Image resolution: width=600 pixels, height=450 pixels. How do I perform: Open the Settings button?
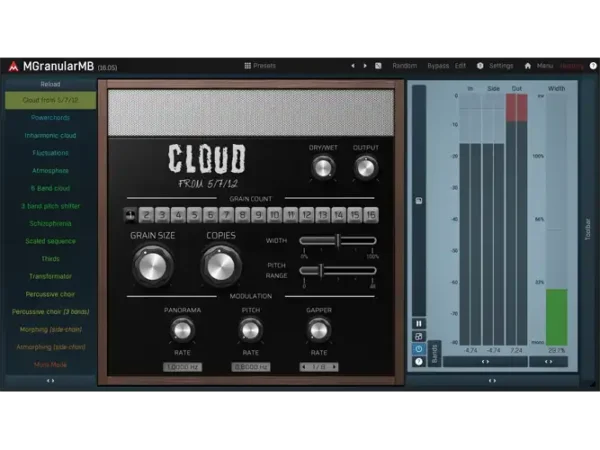coord(501,66)
